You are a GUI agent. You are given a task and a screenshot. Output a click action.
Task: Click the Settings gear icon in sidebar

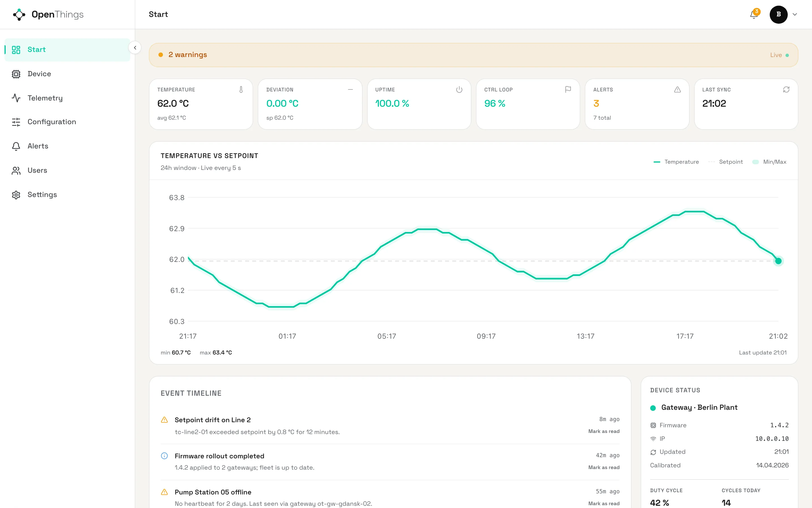point(16,195)
